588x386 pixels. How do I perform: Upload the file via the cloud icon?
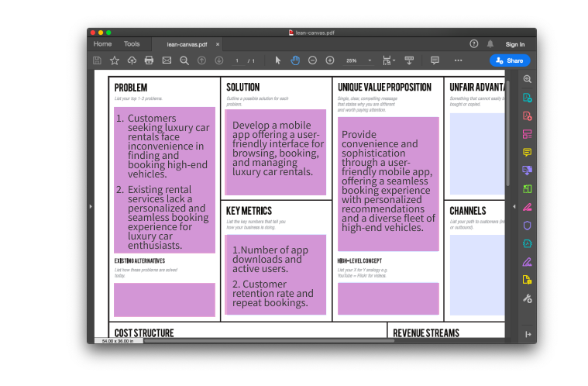pyautogui.click(x=132, y=60)
